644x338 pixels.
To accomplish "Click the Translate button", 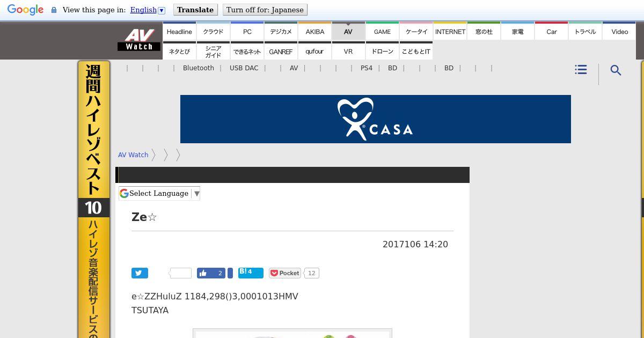I will coord(195,10).
